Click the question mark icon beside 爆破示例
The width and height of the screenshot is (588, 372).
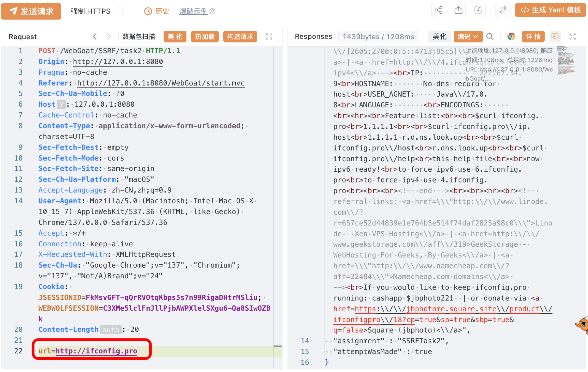click(x=213, y=11)
